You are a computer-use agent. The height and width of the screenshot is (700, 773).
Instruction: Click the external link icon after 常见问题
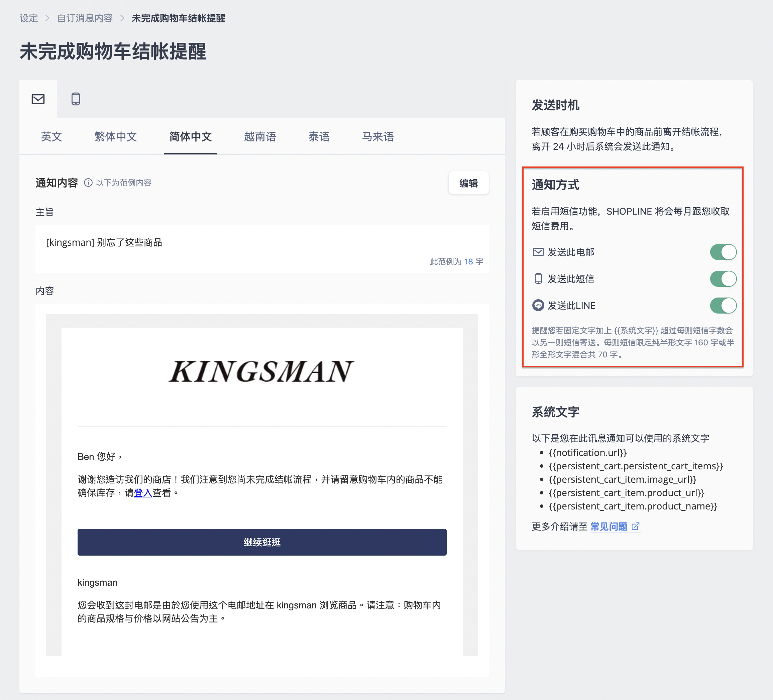pos(636,527)
